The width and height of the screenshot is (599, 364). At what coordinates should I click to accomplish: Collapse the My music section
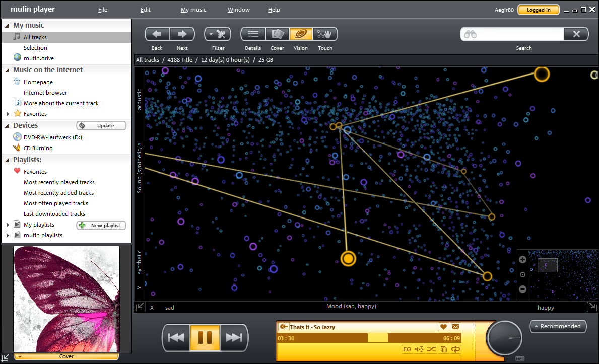coord(7,26)
